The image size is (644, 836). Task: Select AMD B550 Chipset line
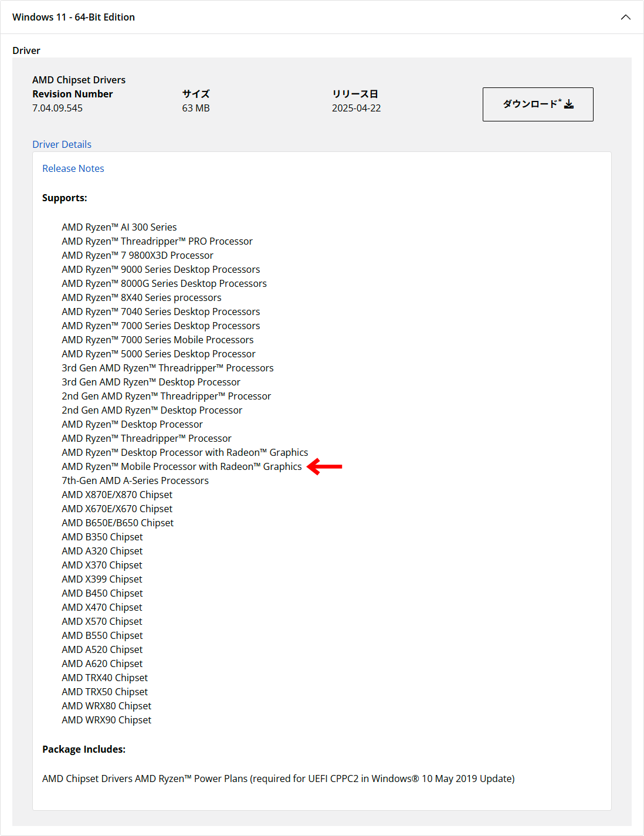click(102, 635)
